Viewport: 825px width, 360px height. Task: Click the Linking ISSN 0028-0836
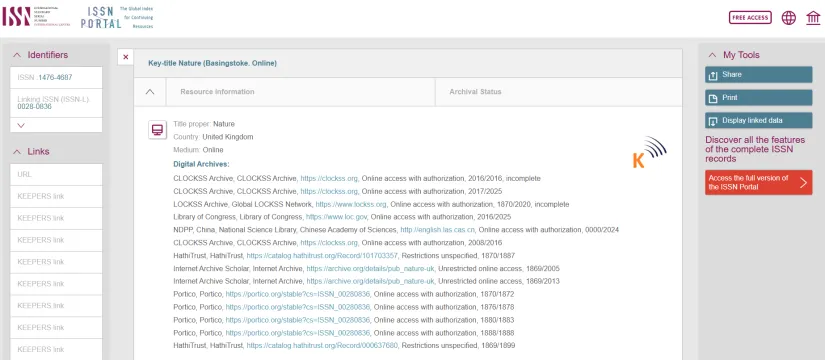34,106
